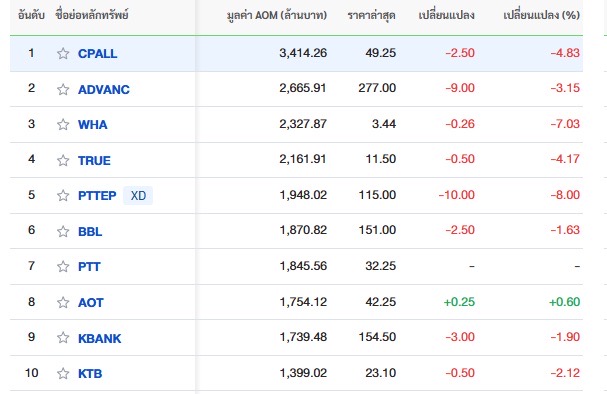Viewport: 607px width, 394px height.
Task: Click the ชื่อย่อหลักทรัพย์ column header
Action: [92, 15]
